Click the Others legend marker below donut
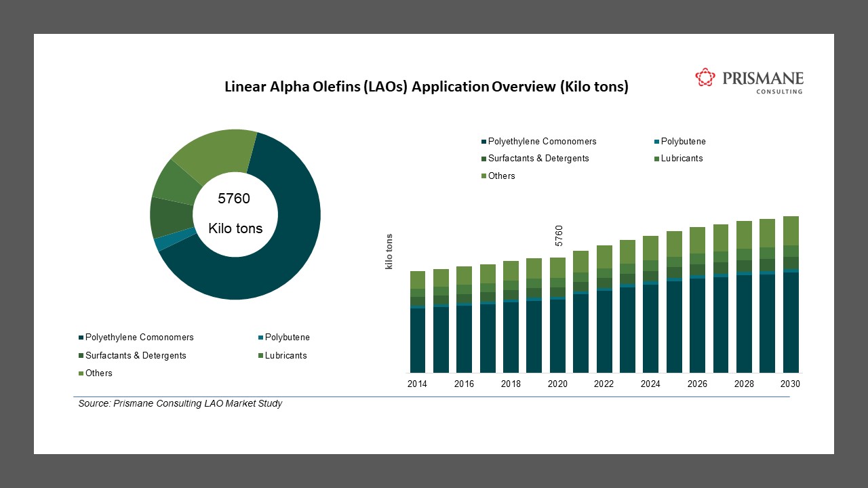 pos(81,373)
